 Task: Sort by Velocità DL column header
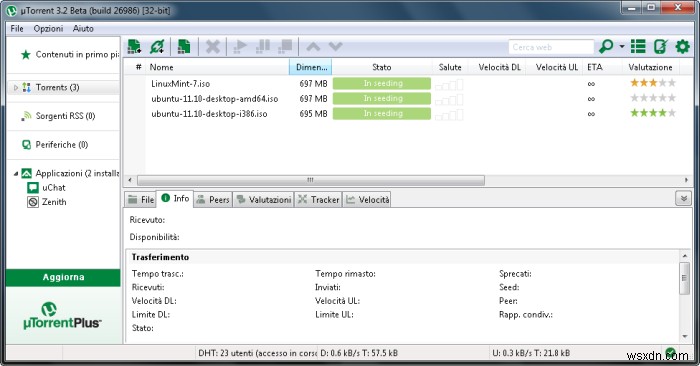tap(499, 67)
